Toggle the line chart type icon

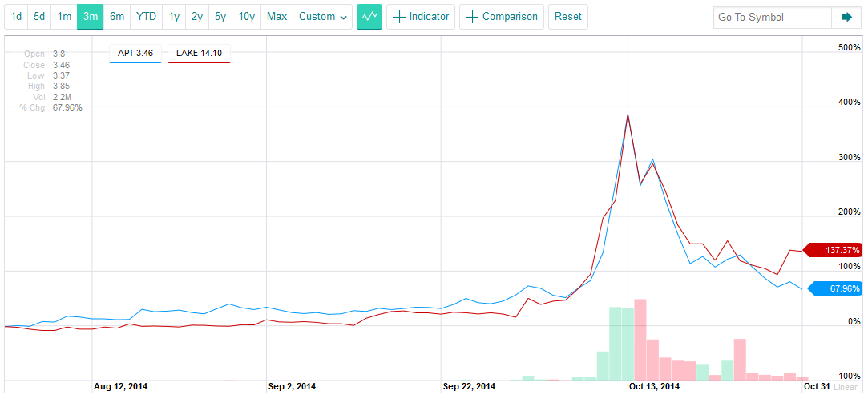pyautogui.click(x=369, y=17)
